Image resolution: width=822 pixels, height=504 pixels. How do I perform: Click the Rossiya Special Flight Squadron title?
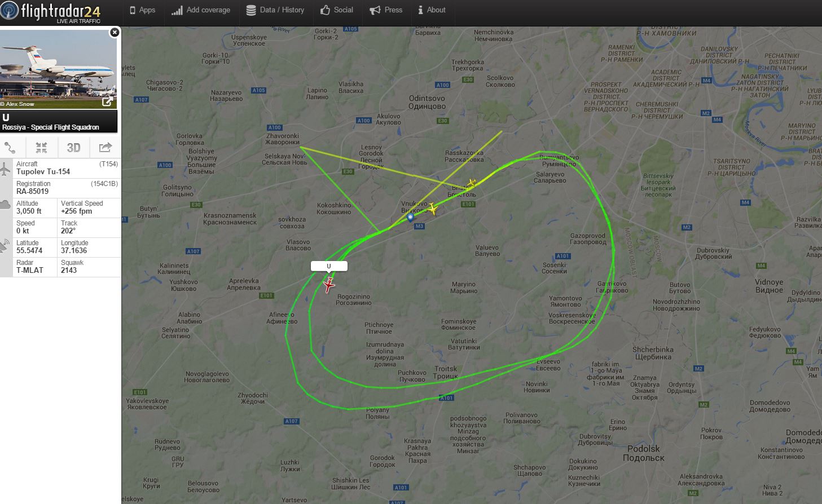(51, 127)
